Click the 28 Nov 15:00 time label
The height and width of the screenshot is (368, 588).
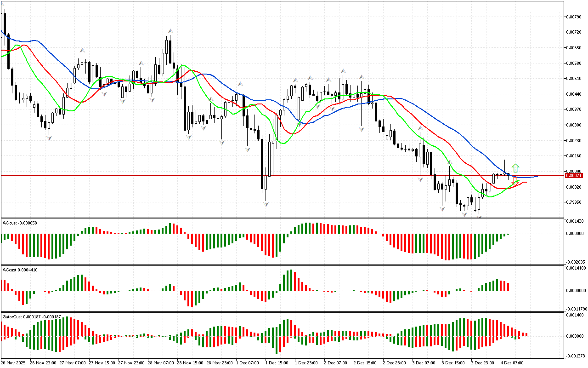coord(188,362)
